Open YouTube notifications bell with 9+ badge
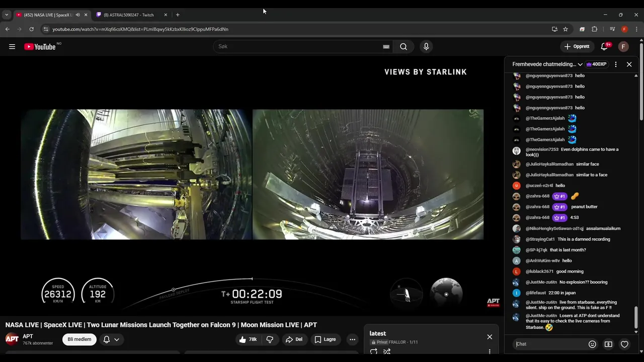The image size is (644, 362). click(x=604, y=47)
